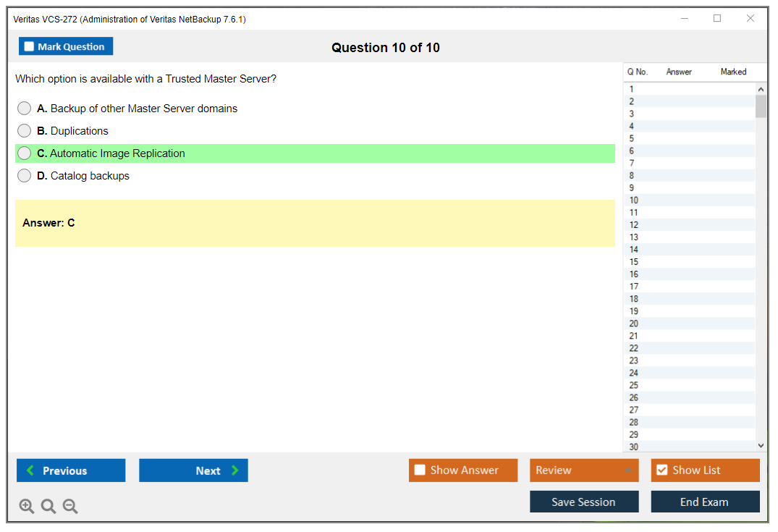778x532 pixels.
Task: Click the Save Session button
Action: (584, 502)
